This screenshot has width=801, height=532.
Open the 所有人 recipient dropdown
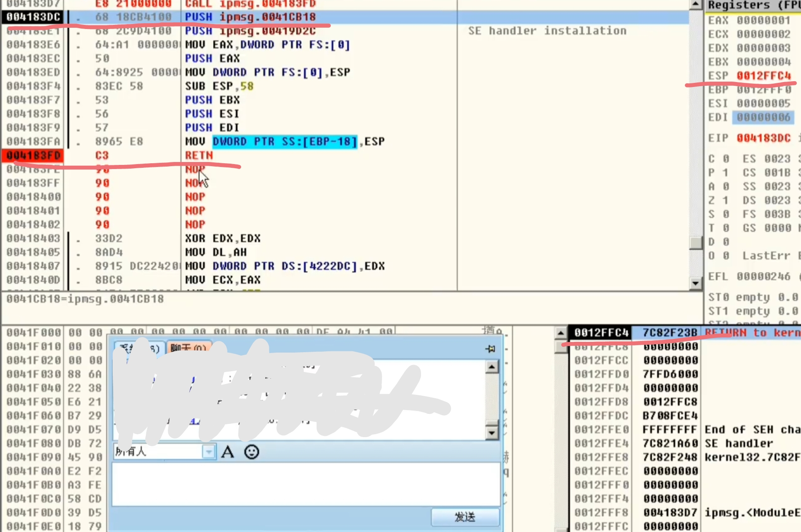coord(209,451)
